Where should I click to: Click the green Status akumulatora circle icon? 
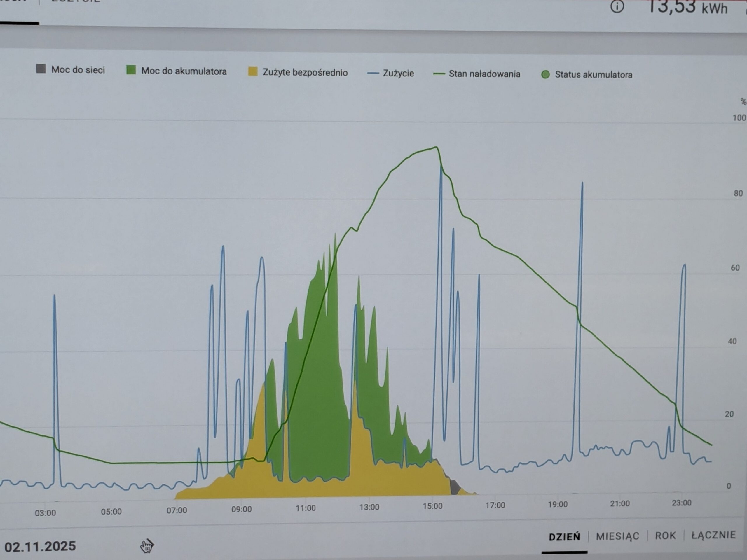[x=545, y=74]
